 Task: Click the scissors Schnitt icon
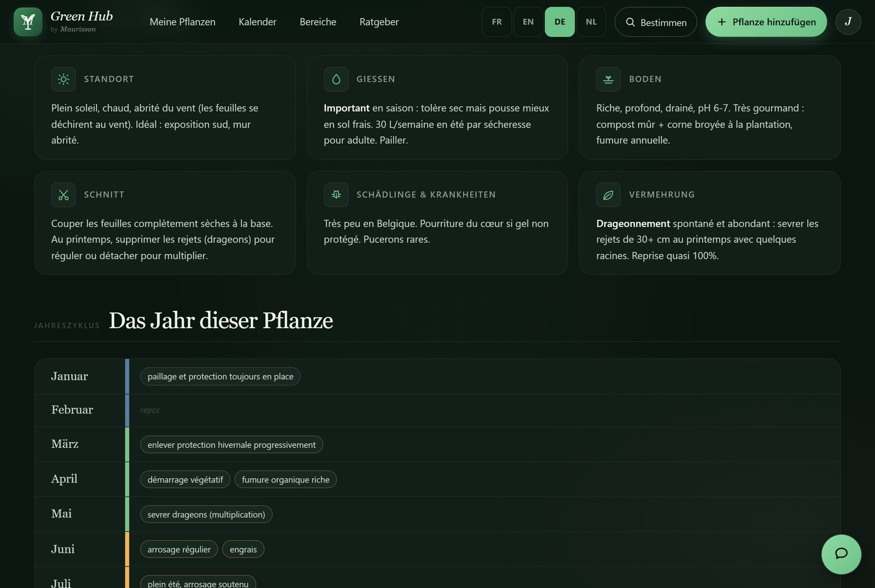63,195
